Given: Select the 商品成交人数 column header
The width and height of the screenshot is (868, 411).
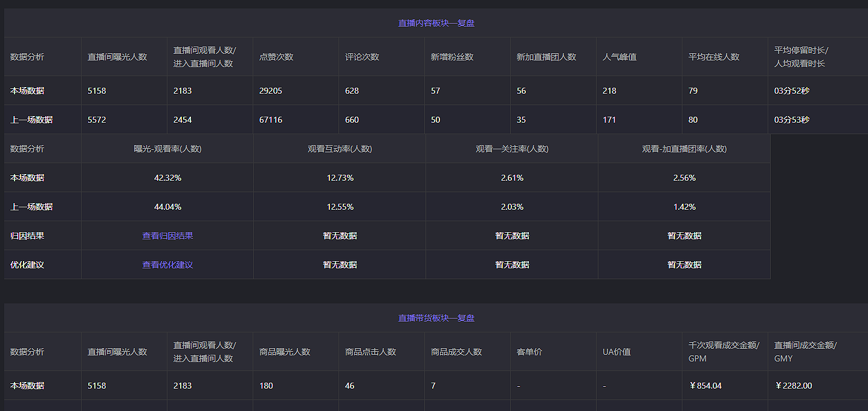Looking at the screenshot, I should [x=456, y=352].
